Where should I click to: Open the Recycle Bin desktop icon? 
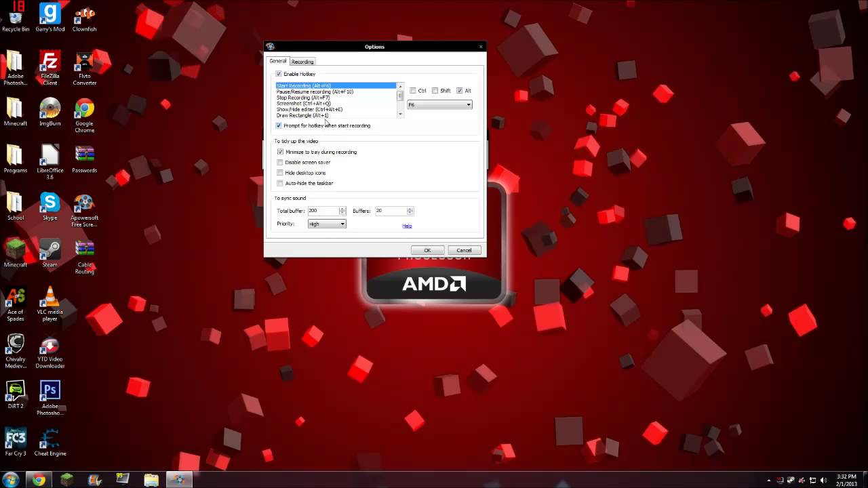pos(16,17)
